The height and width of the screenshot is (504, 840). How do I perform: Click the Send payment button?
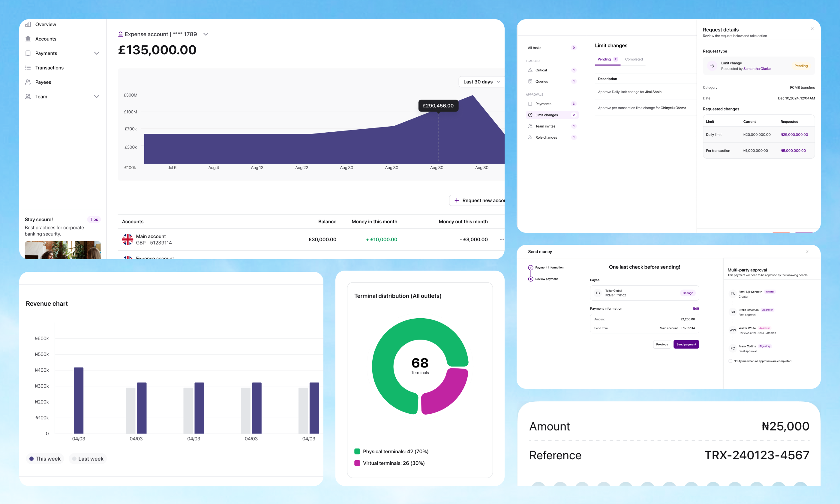(x=686, y=344)
